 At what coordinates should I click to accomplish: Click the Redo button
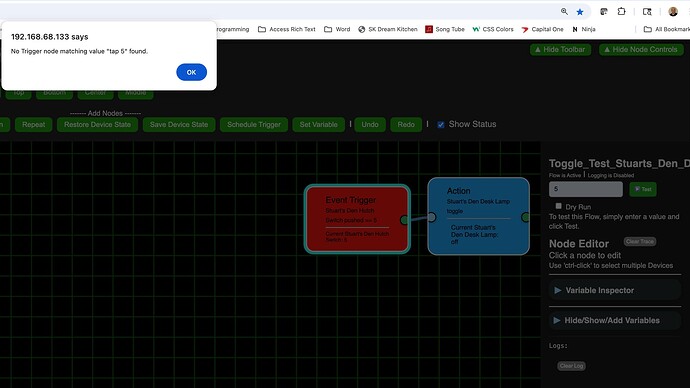tap(406, 124)
